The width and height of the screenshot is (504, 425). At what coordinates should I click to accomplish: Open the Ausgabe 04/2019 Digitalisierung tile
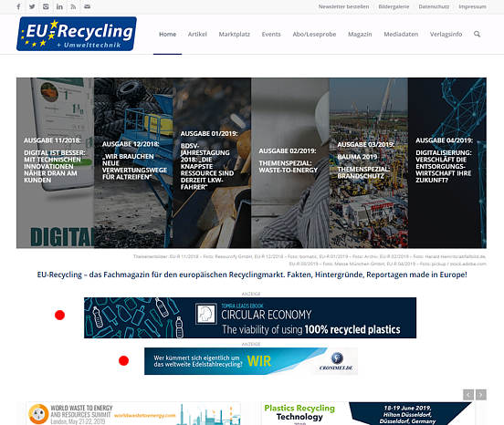[x=447, y=162]
